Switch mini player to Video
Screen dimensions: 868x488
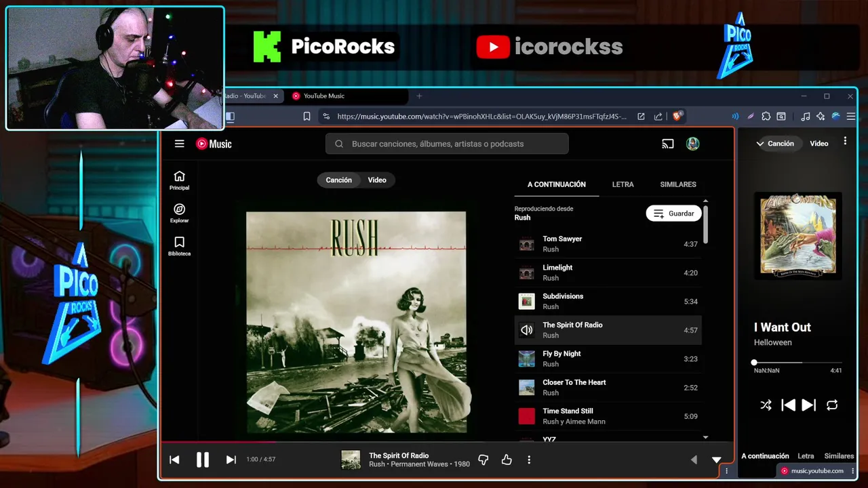[819, 144]
